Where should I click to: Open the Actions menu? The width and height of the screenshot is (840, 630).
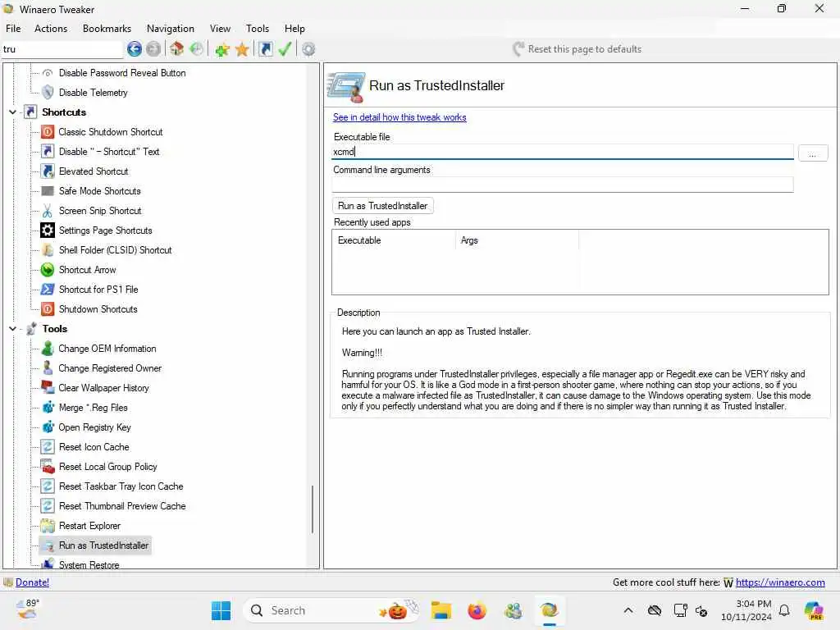tap(51, 29)
